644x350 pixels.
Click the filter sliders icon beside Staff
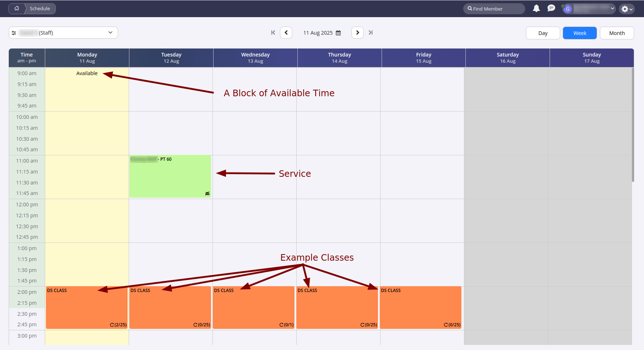(14, 33)
